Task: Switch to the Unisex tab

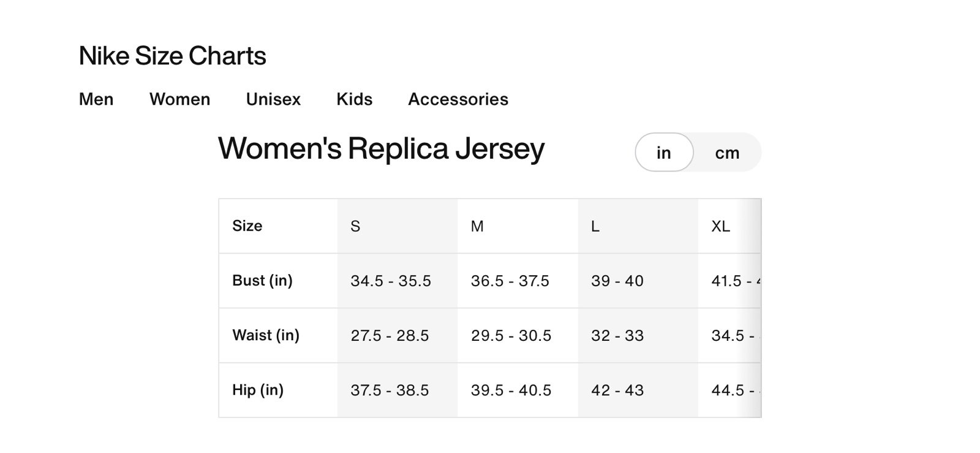Action: point(273,99)
